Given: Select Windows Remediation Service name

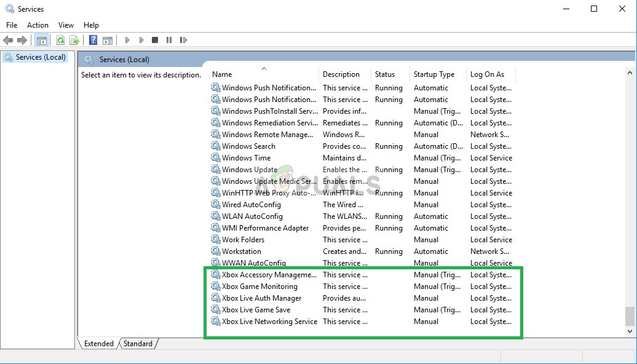Looking at the screenshot, I should tap(270, 123).
